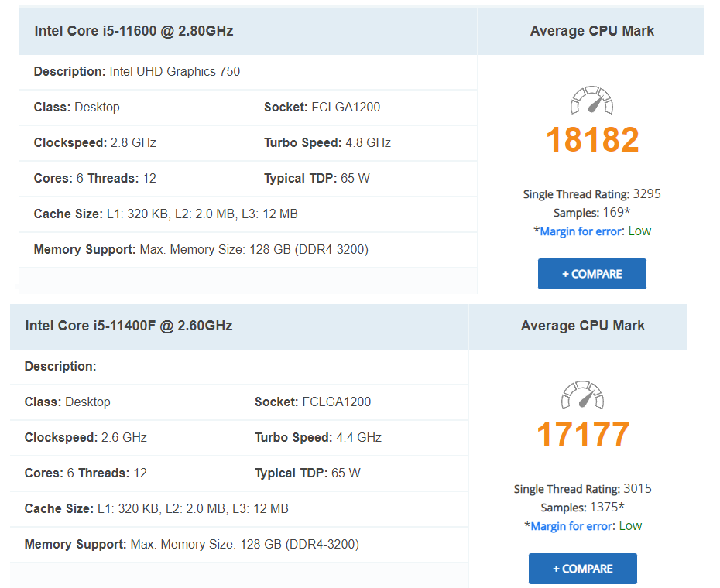Select the Intel Core i5-11400F @ 2.60GHz heading

(129, 326)
